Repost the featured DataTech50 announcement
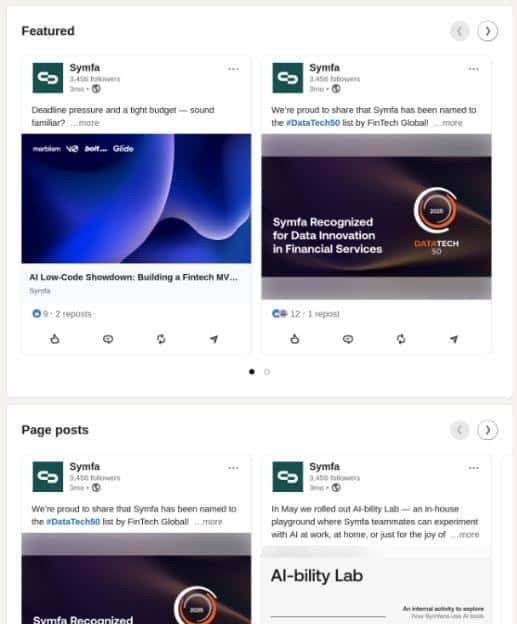Image resolution: width=517 pixels, height=624 pixels. pos(401,339)
